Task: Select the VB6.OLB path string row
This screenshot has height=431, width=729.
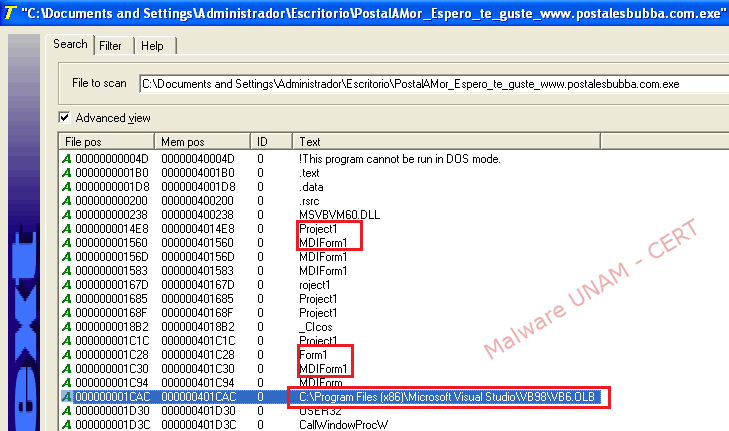Action: point(447,397)
